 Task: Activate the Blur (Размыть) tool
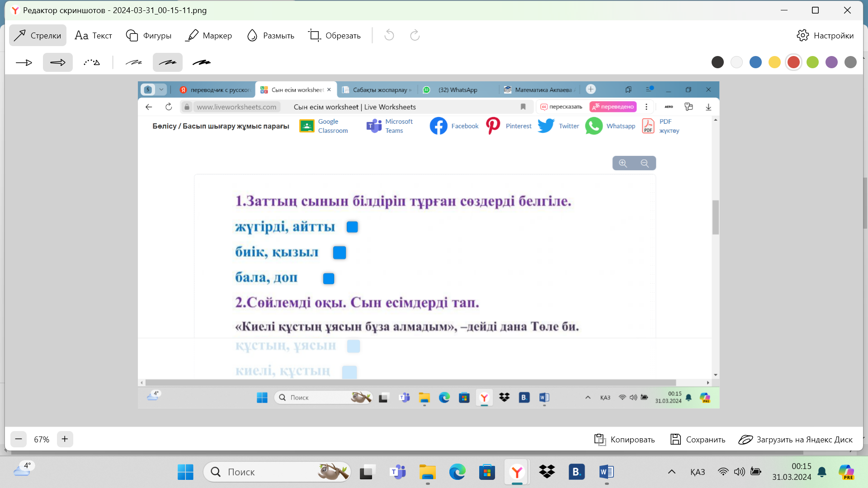[x=270, y=35]
